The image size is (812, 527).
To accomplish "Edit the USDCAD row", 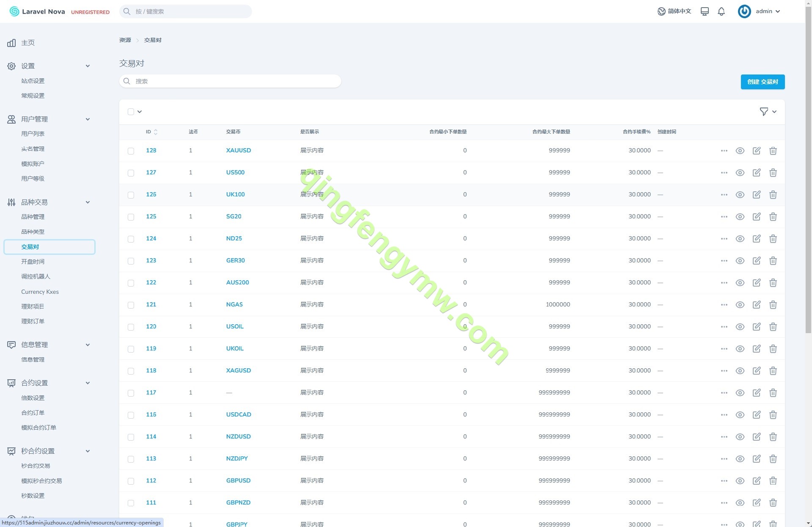I will point(757,415).
